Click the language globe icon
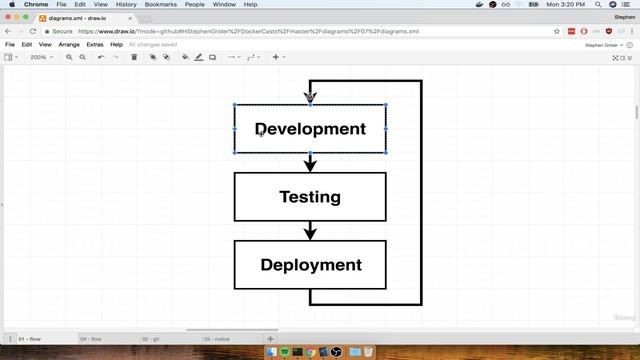This screenshot has height=360, width=640. coord(630,45)
